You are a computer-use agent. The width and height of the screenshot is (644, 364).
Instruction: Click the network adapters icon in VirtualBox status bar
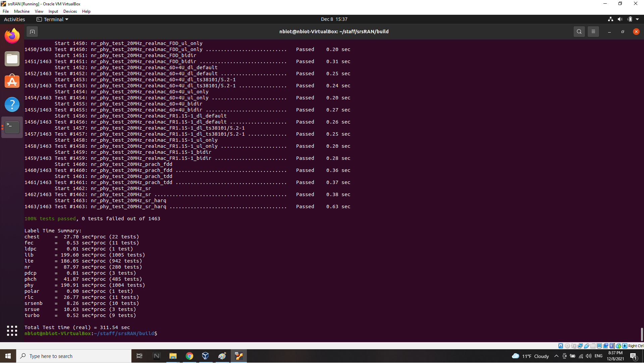pyautogui.click(x=580, y=346)
